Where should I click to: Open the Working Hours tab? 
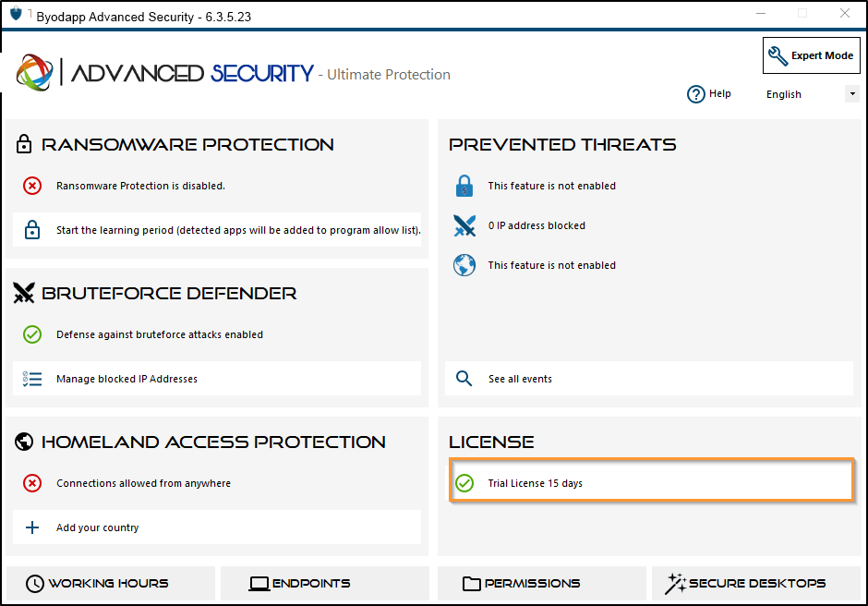click(111, 583)
